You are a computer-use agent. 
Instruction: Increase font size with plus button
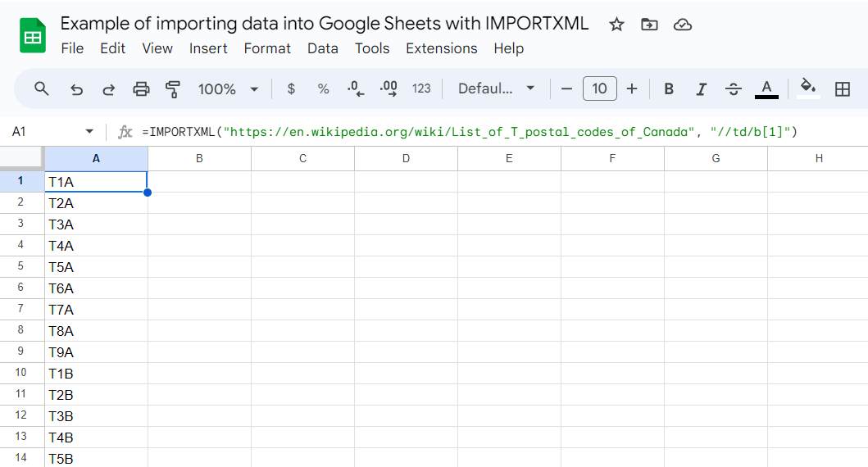632,88
